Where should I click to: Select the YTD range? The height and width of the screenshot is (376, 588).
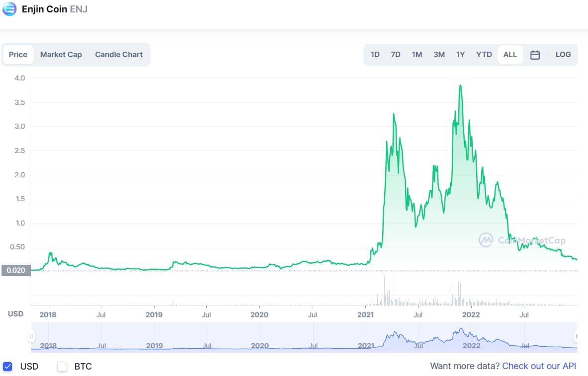[484, 55]
